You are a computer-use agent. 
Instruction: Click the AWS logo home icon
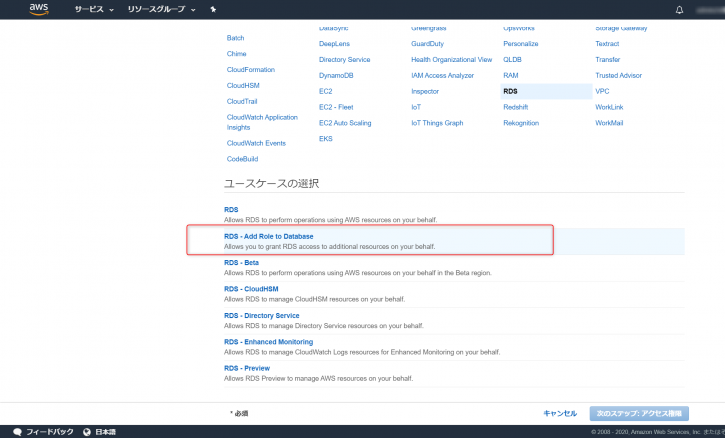tap(39, 9)
